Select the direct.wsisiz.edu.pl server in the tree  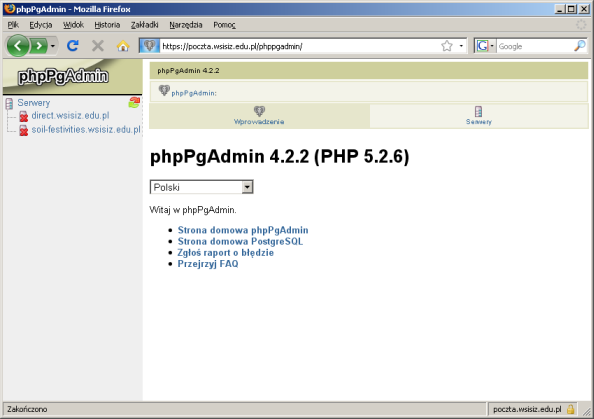point(70,115)
